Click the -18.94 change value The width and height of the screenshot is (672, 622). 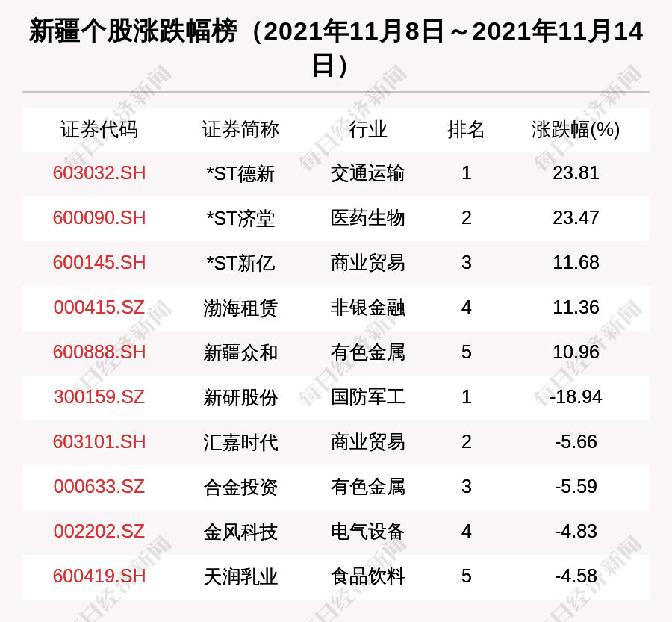click(x=576, y=397)
